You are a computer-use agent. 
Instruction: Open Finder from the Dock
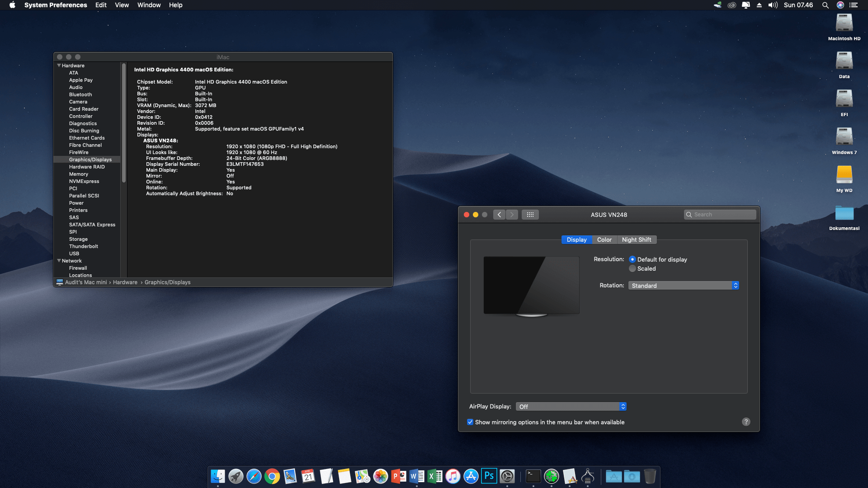click(x=218, y=476)
